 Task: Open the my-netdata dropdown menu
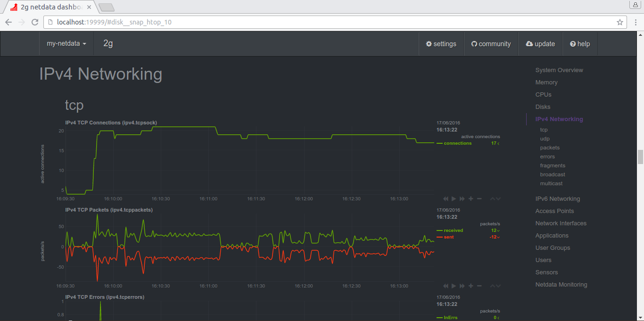[x=66, y=44]
